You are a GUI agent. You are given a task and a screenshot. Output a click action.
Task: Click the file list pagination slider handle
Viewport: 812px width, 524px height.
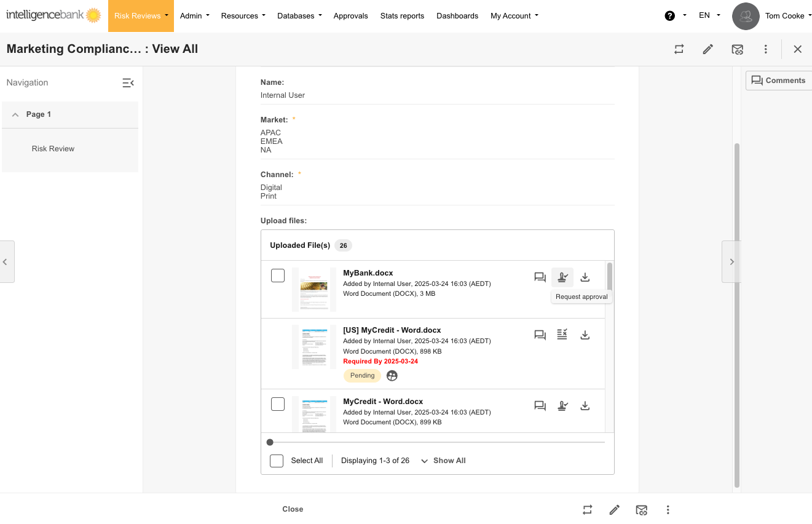(270, 442)
